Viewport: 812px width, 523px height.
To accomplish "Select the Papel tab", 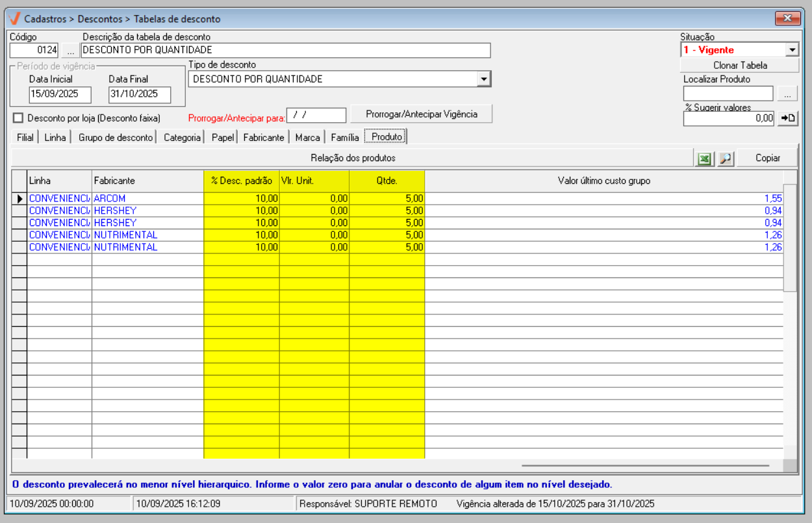I will pyautogui.click(x=223, y=138).
